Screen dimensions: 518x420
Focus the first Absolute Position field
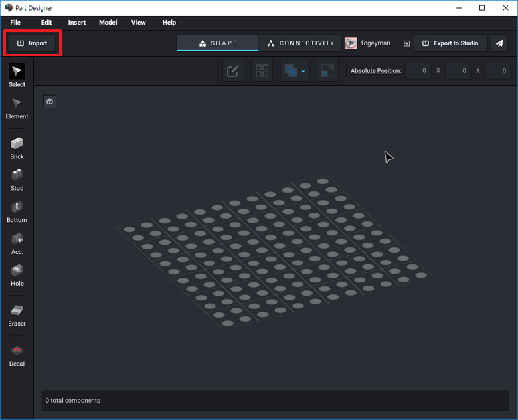[418, 70]
